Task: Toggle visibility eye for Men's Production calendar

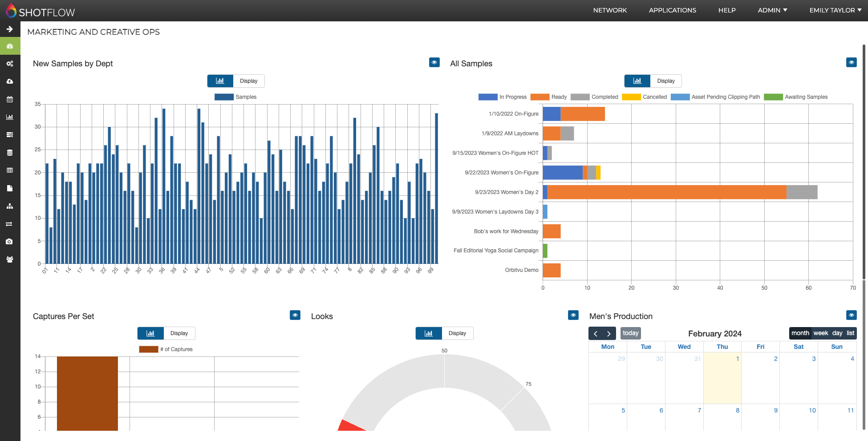Action: [x=851, y=315]
